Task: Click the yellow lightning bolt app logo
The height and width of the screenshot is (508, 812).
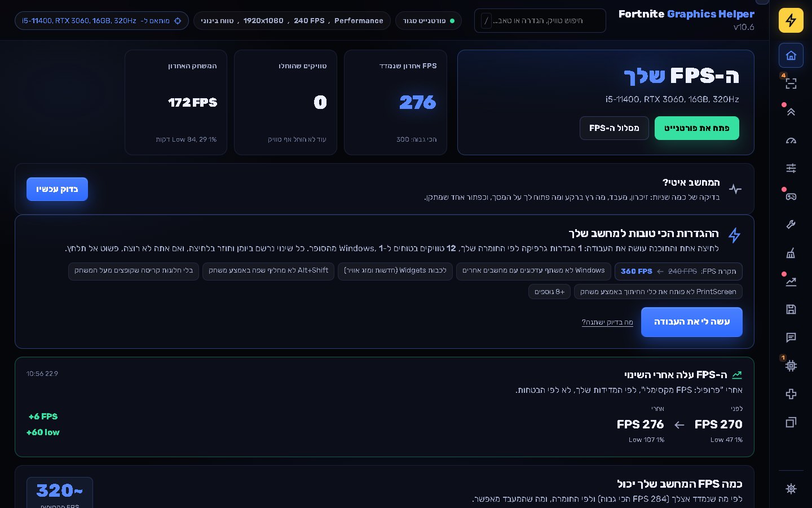Action: pos(791,21)
